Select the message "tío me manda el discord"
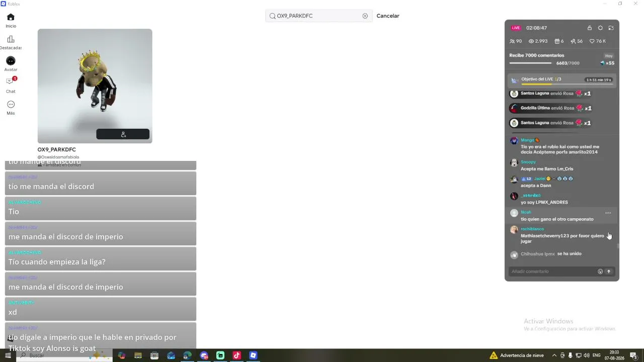Viewport: 644px width, 362px height. 101,183
